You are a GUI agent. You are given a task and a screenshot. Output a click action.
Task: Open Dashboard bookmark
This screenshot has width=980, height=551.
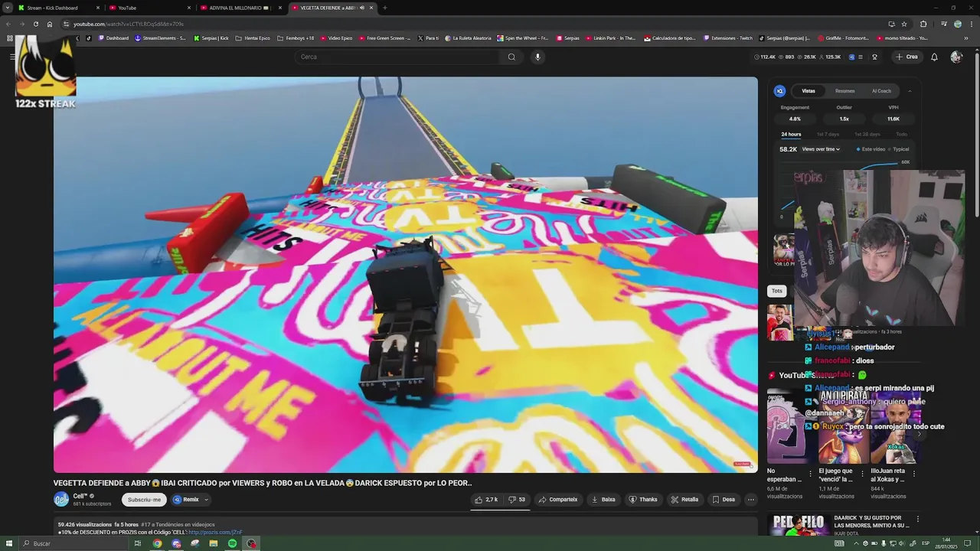point(113,37)
